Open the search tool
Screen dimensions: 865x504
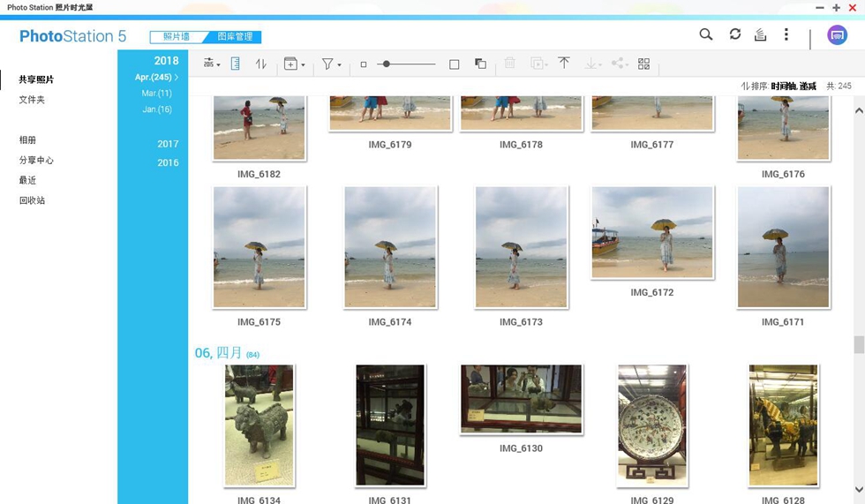click(705, 34)
